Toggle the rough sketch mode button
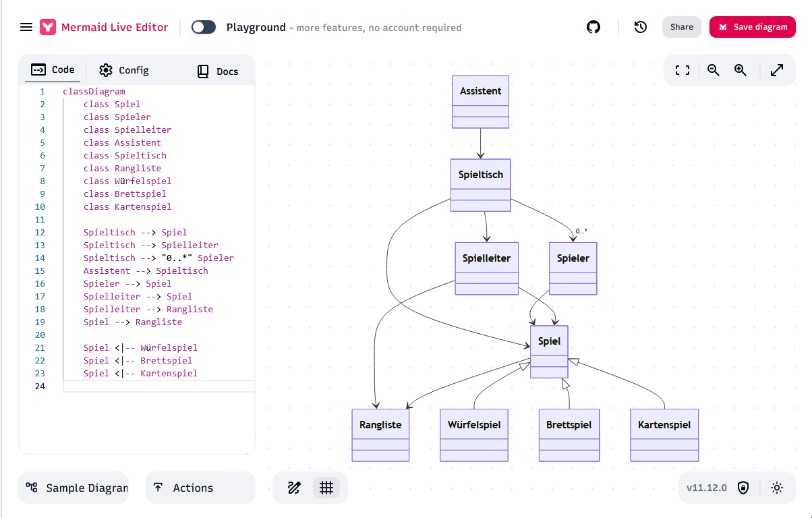This screenshot has height=518, width=812. (294, 488)
